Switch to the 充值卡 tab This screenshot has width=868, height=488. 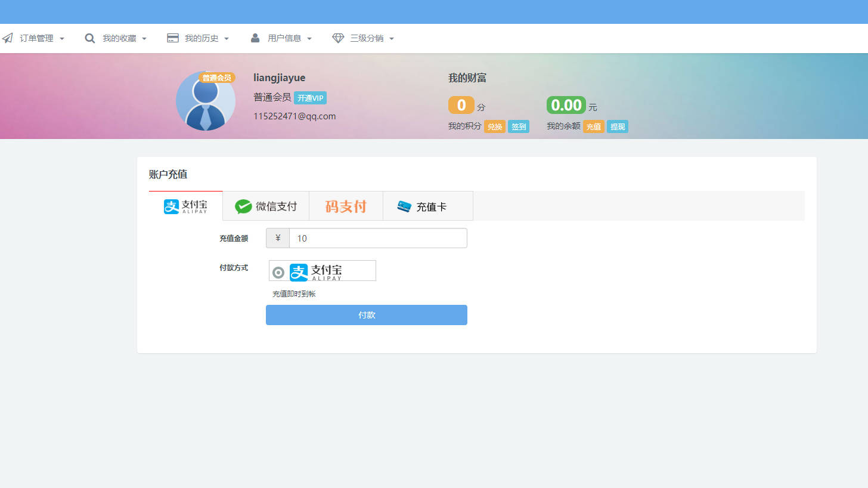pyautogui.click(x=427, y=206)
